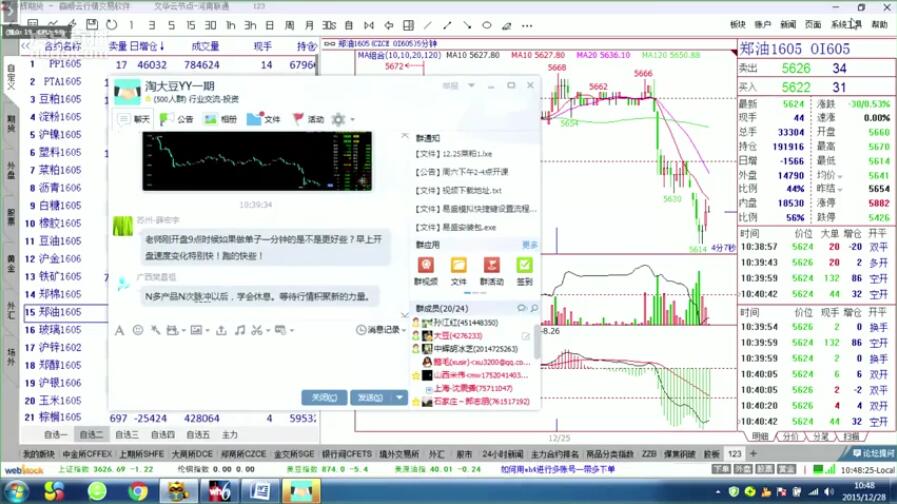Image resolution: width=897 pixels, height=504 pixels.
Task: Open the Windows Start menu
Action: pyautogui.click(x=16, y=491)
